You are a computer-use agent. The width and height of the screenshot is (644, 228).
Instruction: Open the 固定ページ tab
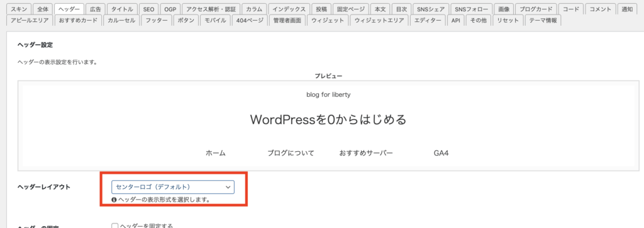pyautogui.click(x=351, y=9)
